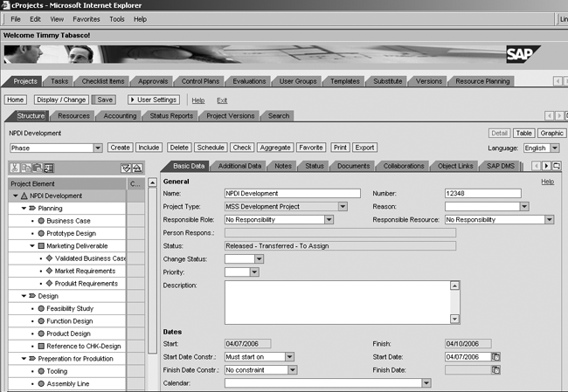The image size is (568, 392).
Task: Click the Paste icon in tree toolbar
Action: 37,168
